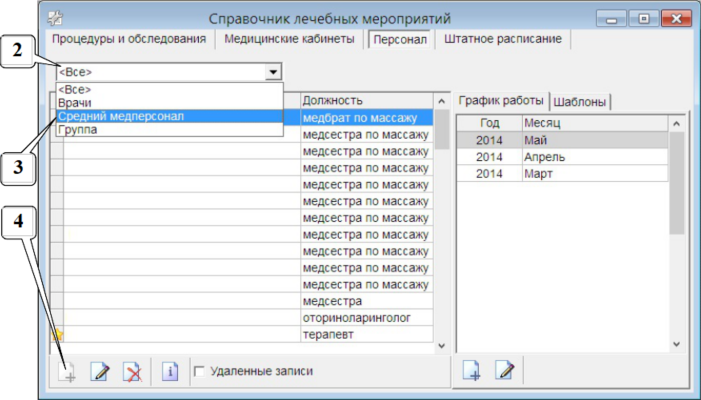Click the delete staff record icon
This screenshot has width=701, height=400.
(x=131, y=371)
